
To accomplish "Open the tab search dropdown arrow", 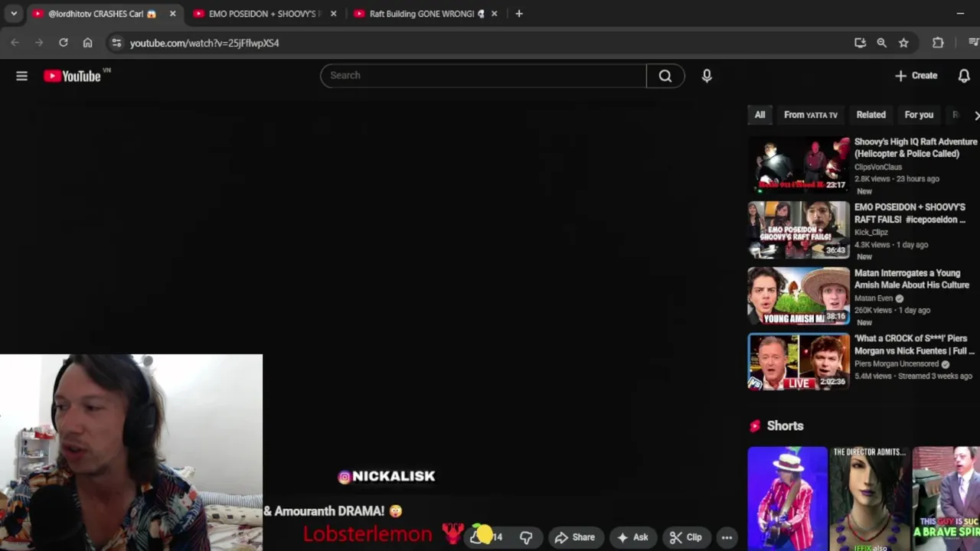I will 14,14.
